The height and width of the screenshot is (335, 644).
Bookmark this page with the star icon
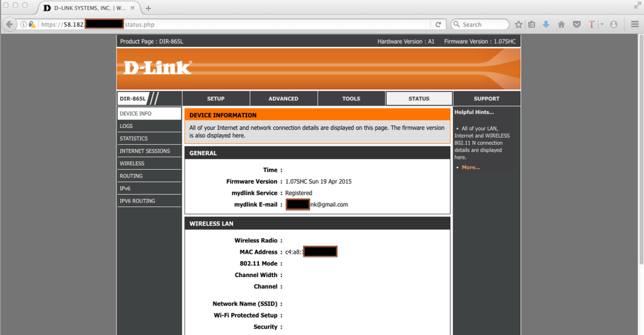(519, 24)
